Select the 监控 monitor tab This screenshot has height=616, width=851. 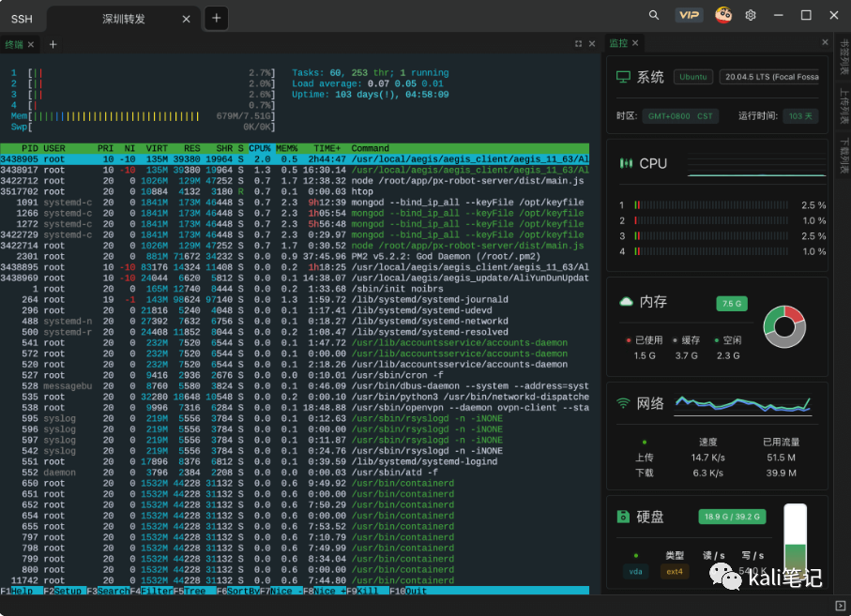tap(618, 43)
